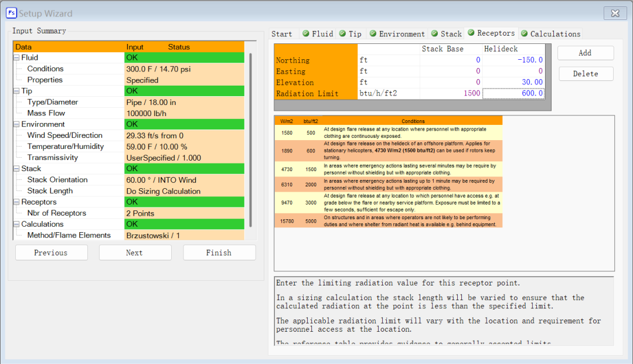
Task: Collapse the Tip tree node
Action: (x=16, y=91)
